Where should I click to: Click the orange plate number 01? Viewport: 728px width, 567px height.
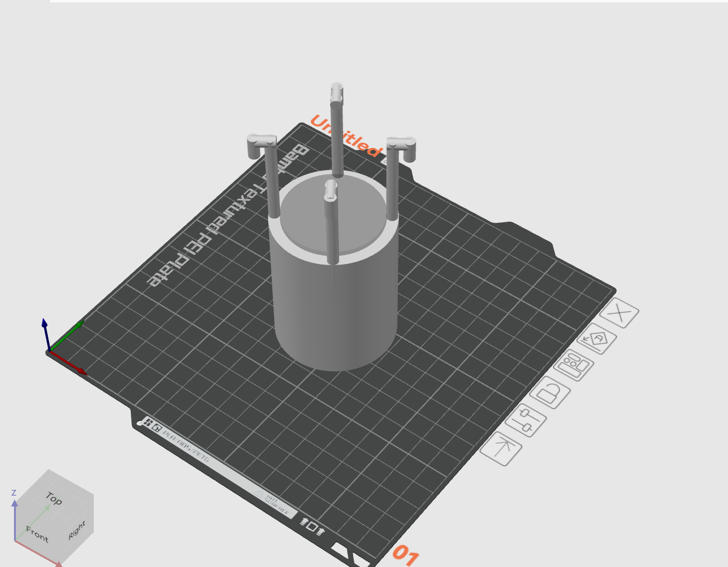click(406, 555)
